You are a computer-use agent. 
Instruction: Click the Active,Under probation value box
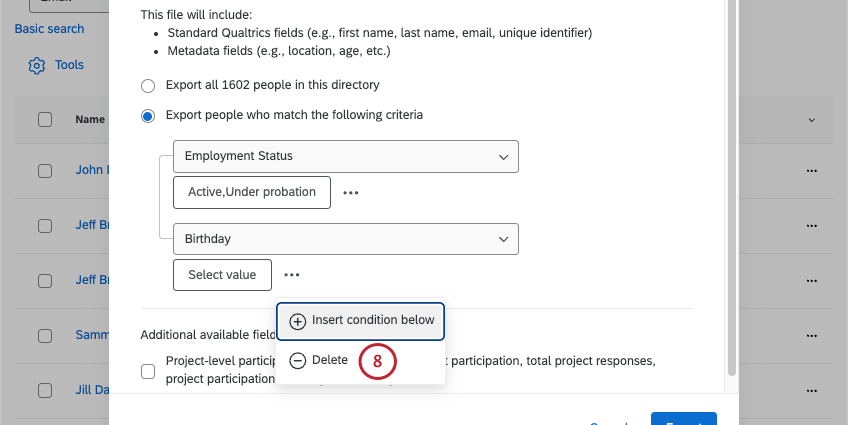[252, 193]
